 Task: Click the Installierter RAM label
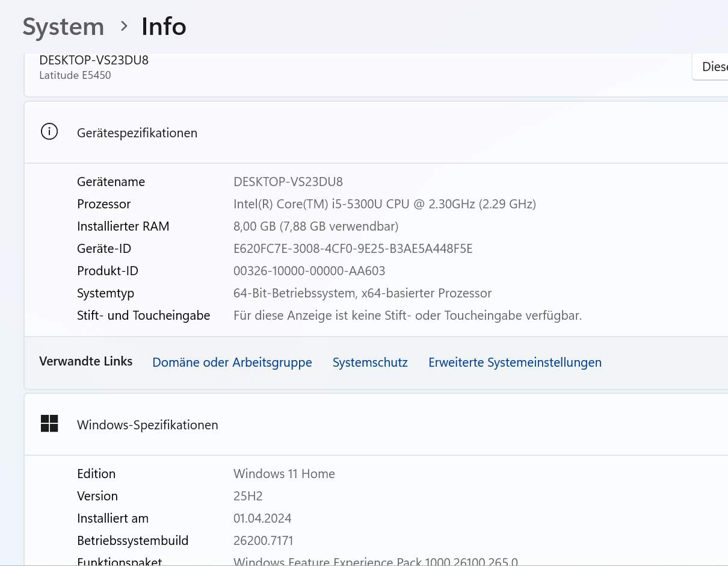pyautogui.click(x=123, y=226)
